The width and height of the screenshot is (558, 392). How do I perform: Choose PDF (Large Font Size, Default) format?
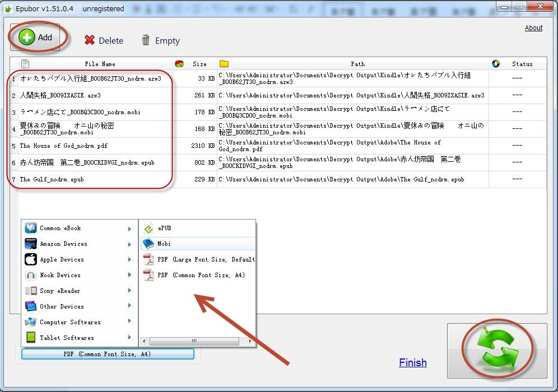click(198, 259)
